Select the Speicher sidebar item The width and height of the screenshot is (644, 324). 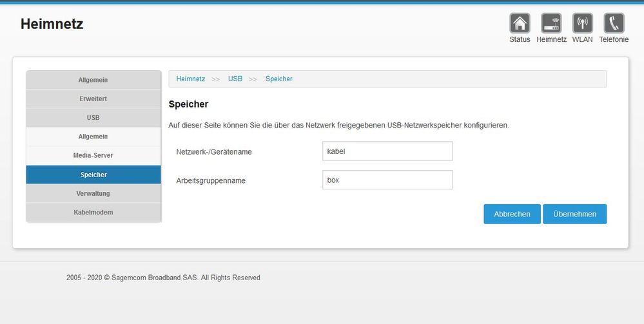(x=93, y=175)
